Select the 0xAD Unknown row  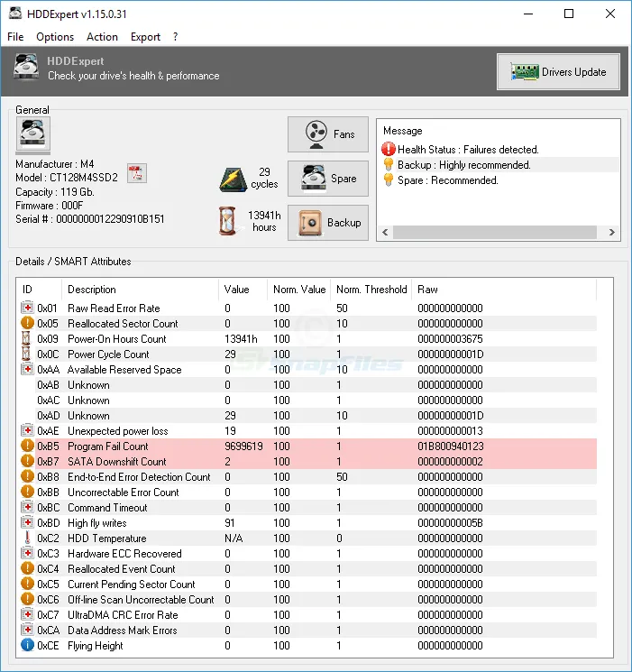[307, 415]
